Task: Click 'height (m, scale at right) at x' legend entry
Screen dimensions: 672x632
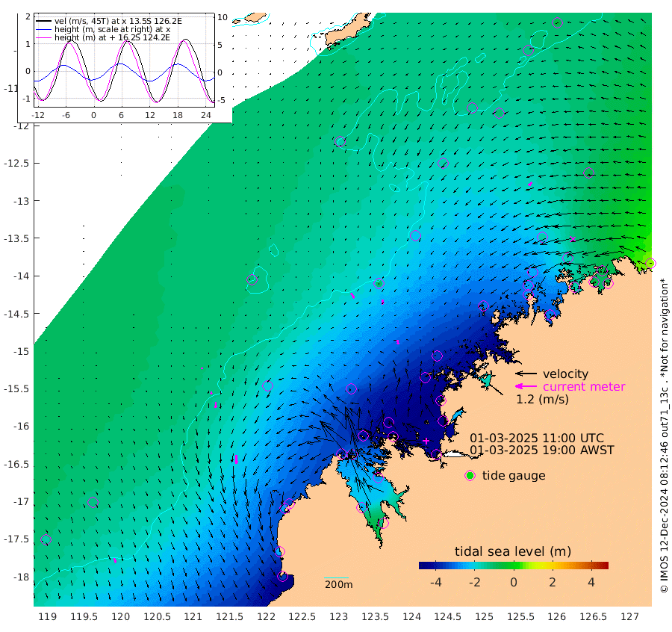Action: pyautogui.click(x=112, y=29)
